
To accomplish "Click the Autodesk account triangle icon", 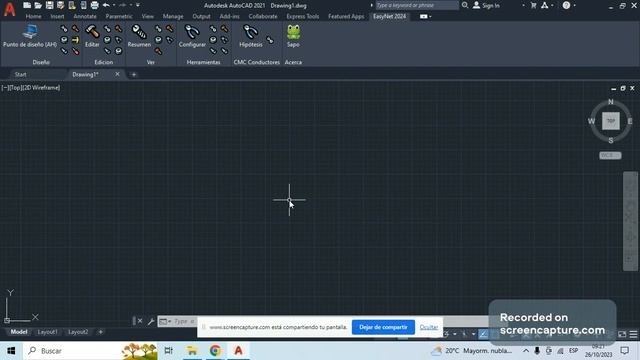I will [x=544, y=5].
